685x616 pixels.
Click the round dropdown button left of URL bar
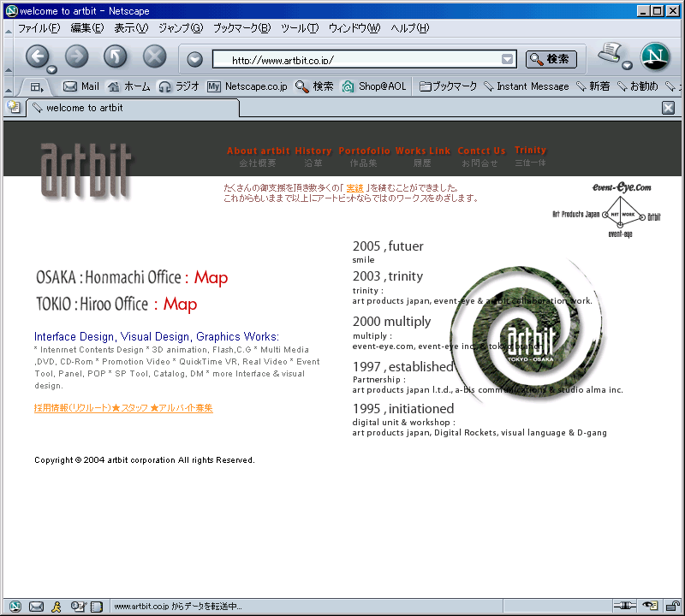click(194, 59)
